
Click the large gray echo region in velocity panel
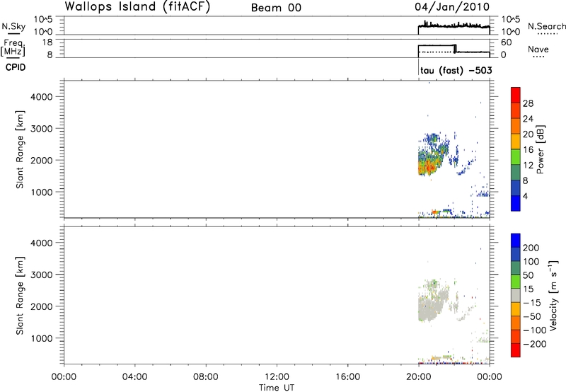tap(429, 306)
